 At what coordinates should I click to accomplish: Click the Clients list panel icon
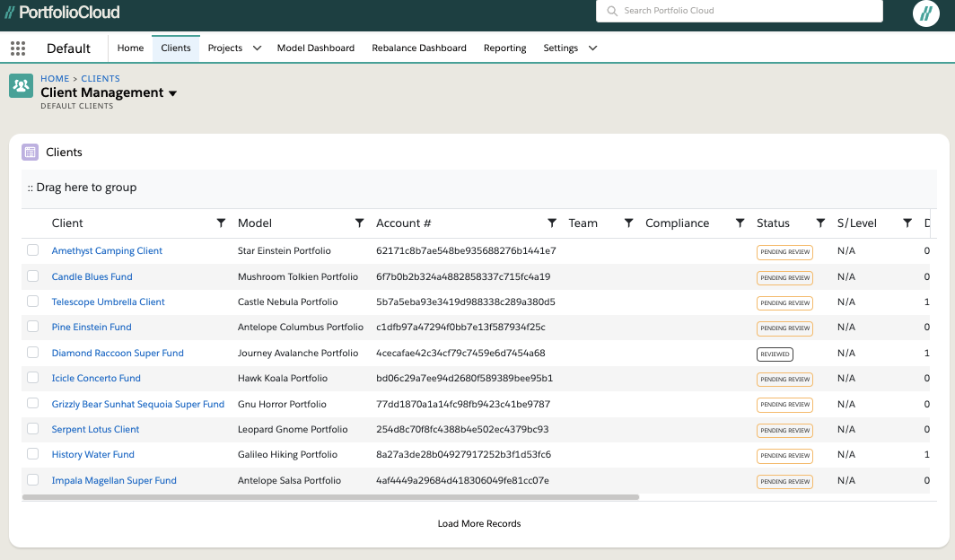(30, 153)
